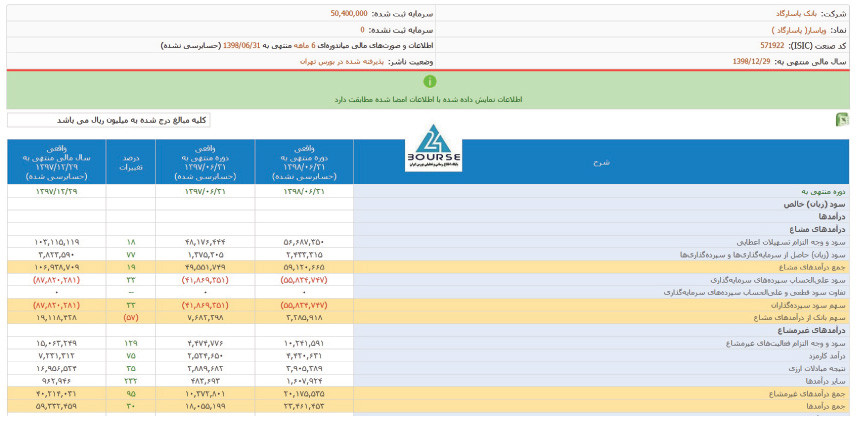Click the million rial amounts note box

[109, 120]
